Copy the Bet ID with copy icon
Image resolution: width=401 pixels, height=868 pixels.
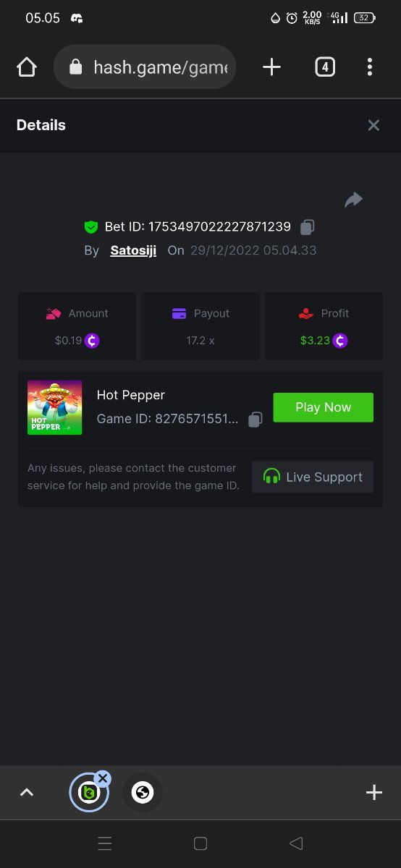point(307,227)
